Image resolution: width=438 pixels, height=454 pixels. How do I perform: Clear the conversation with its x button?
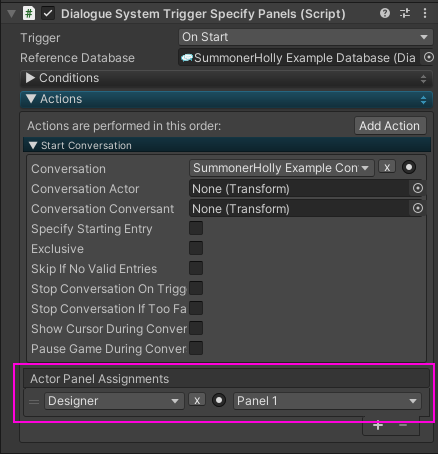click(387, 167)
